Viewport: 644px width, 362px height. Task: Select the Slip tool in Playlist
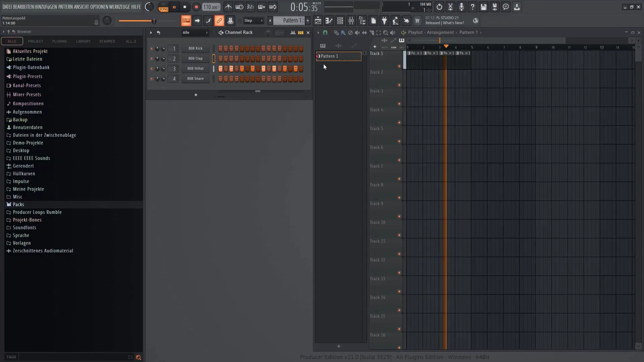coord(364,33)
